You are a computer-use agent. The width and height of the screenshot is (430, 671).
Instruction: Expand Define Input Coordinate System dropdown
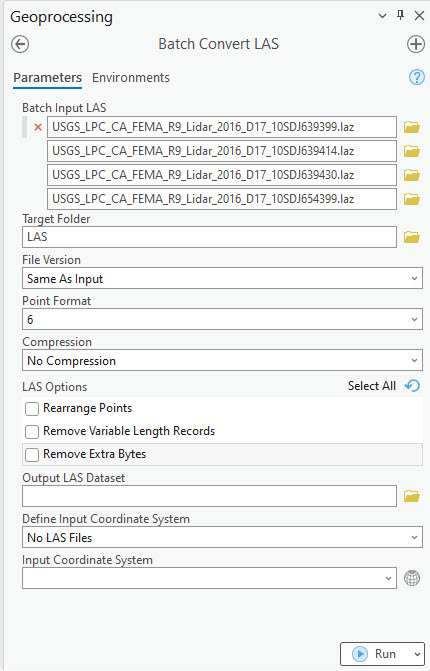pyautogui.click(x=222, y=537)
